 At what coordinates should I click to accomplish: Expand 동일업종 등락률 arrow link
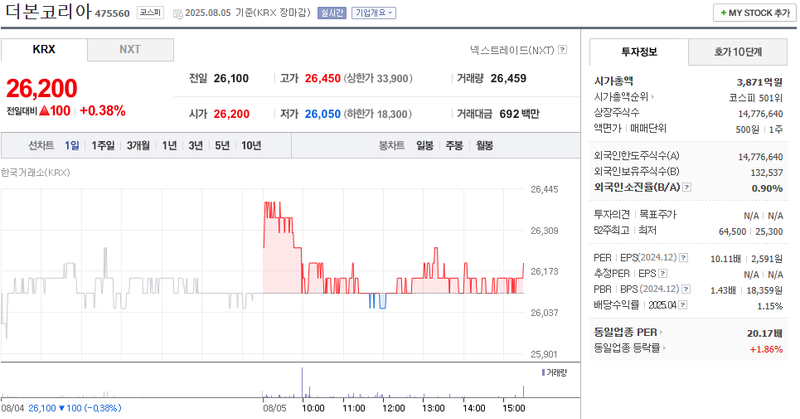[x=664, y=348]
